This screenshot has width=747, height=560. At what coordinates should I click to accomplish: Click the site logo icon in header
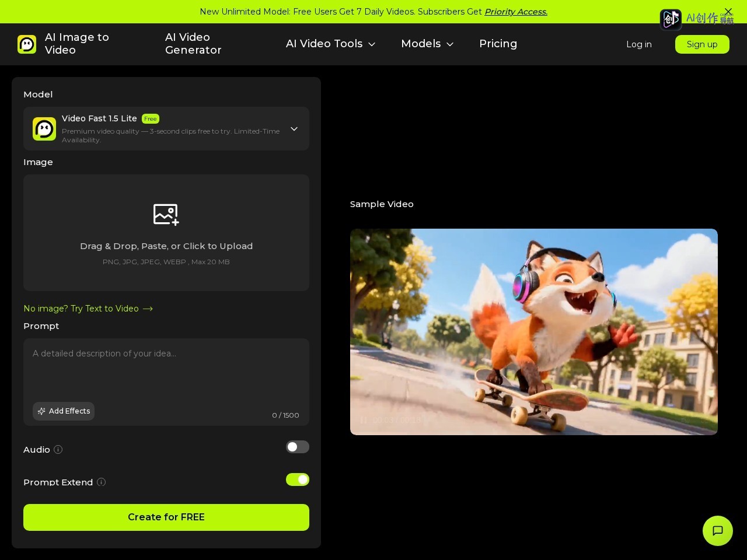(x=27, y=44)
